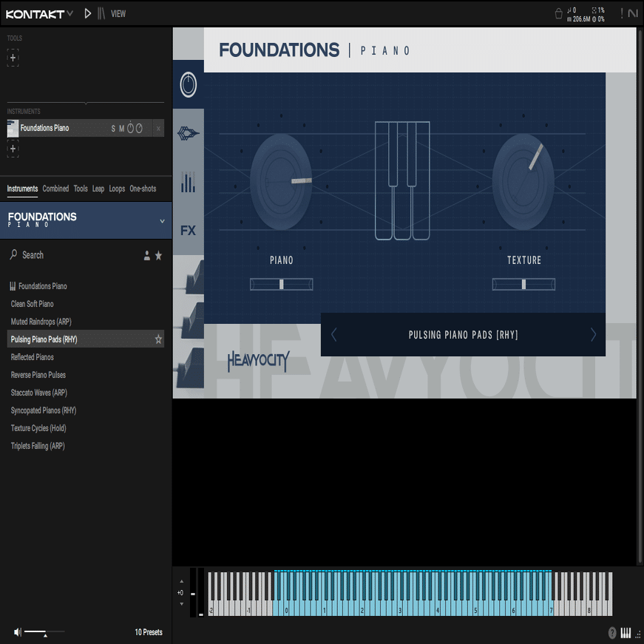
Task: Click the Search field in browser
Action: [x=74, y=255]
